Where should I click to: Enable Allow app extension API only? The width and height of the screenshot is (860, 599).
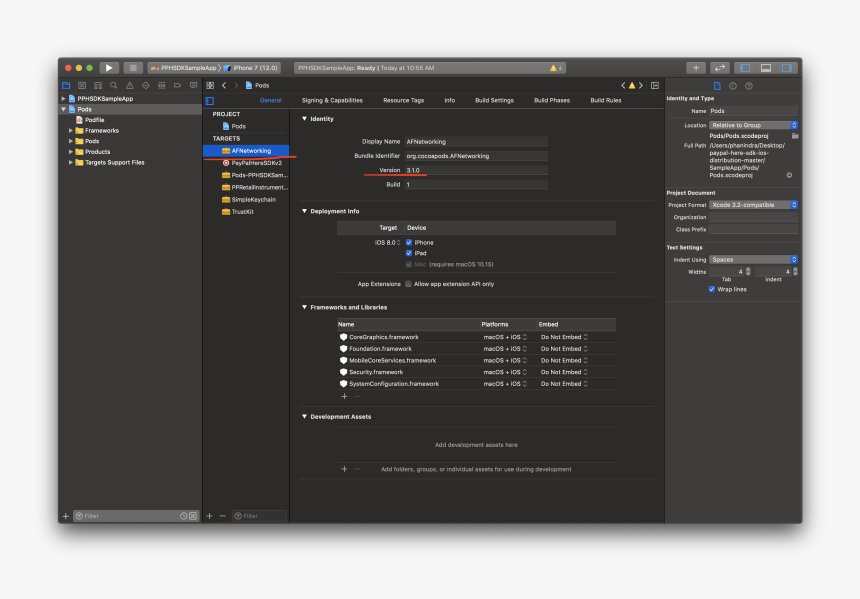408,284
